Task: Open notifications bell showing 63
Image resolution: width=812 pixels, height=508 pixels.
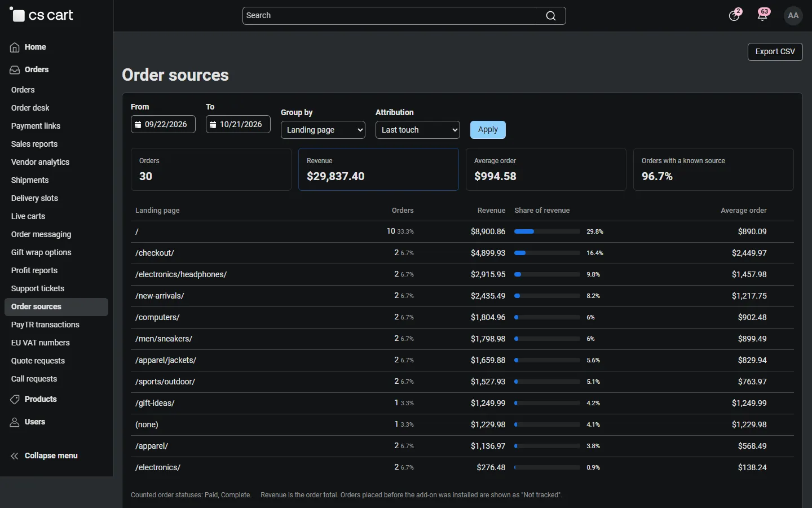Action: 763,15
